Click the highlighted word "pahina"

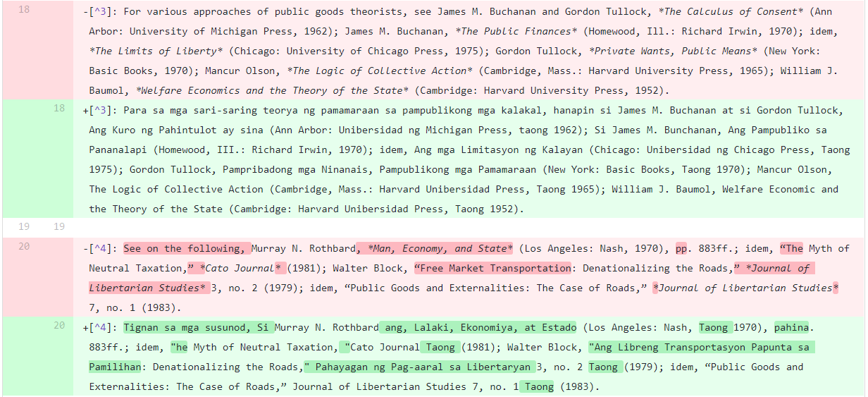[x=791, y=327]
